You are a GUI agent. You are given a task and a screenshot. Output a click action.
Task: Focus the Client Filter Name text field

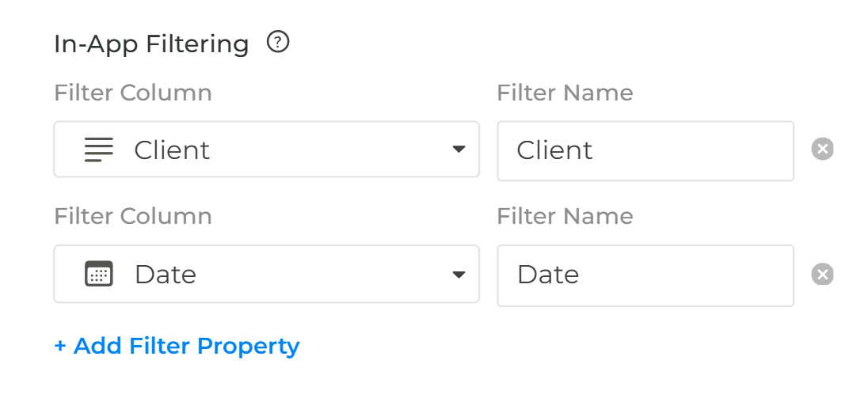click(x=645, y=150)
